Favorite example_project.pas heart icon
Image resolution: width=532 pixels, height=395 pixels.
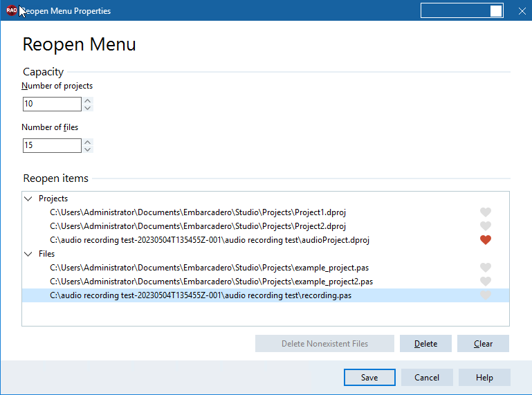486,268
